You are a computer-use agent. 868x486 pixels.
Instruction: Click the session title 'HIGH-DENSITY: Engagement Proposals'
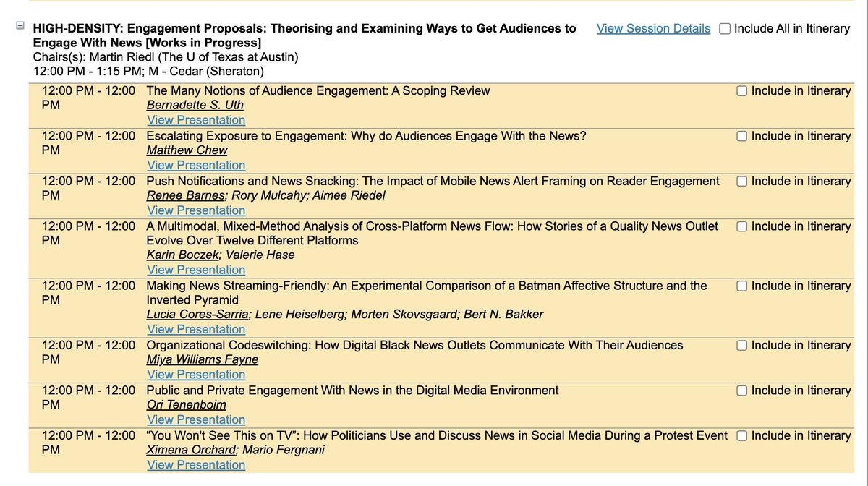coord(305,35)
